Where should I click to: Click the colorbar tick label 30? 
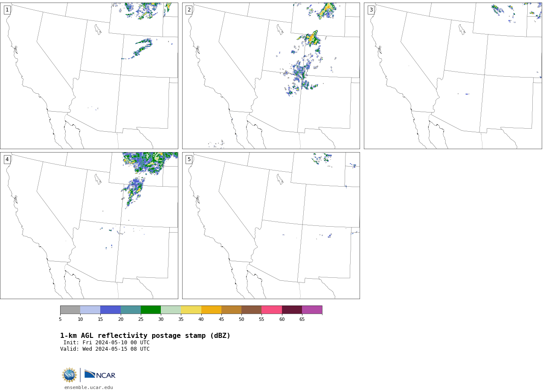point(161,319)
